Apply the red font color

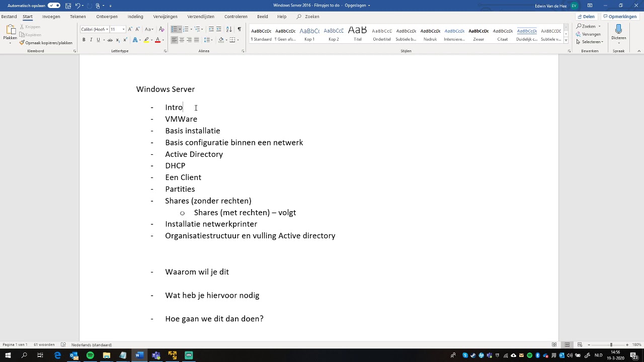[157, 40]
